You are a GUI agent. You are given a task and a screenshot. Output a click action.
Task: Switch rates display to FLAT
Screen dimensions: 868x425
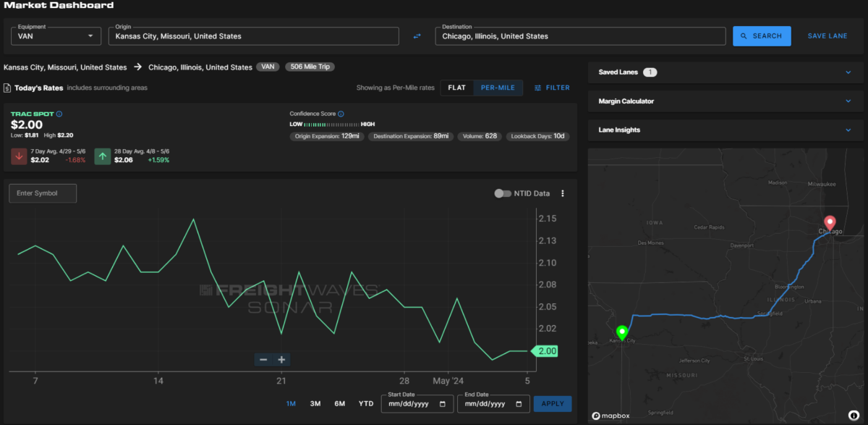[x=456, y=88]
